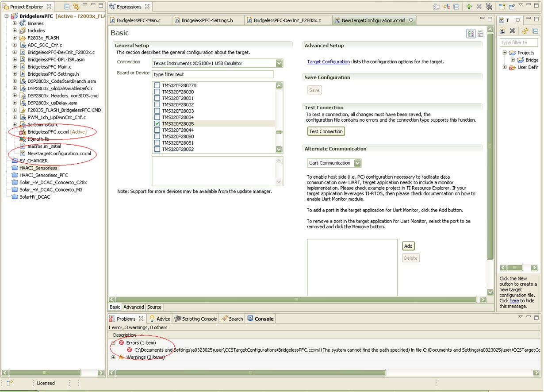Open Expressions view menu triangle

pyautogui.click(x=520, y=5)
